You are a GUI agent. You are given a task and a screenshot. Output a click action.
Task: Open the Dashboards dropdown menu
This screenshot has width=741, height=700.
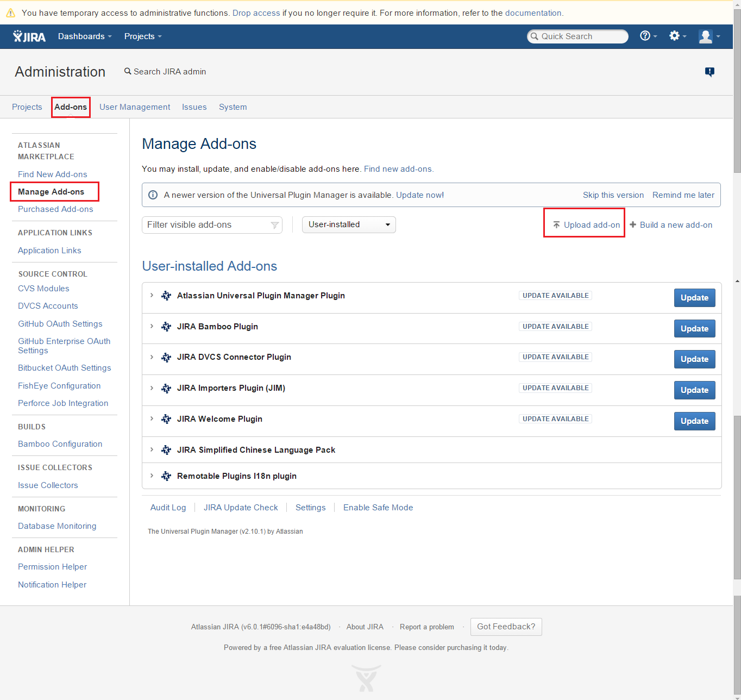click(85, 36)
